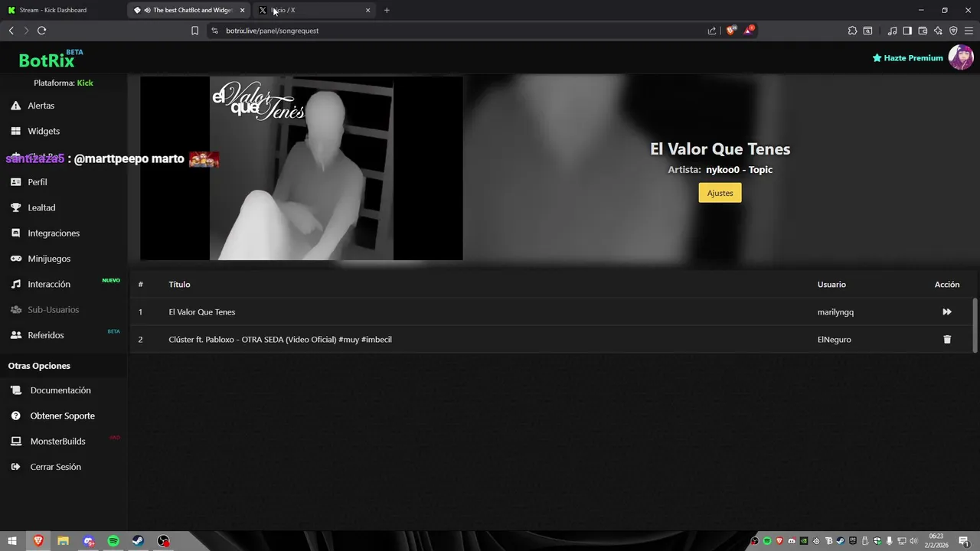Click the Usuario column header

click(831, 284)
